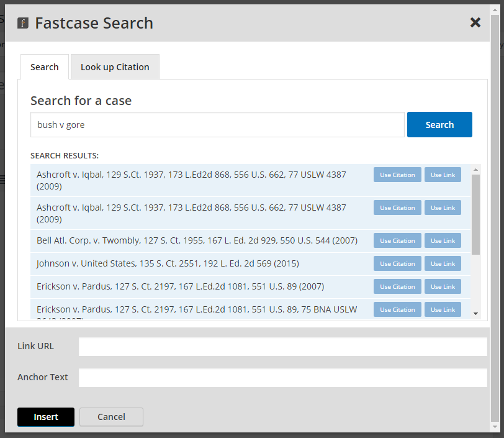Open the Look up Citation tab

point(115,67)
